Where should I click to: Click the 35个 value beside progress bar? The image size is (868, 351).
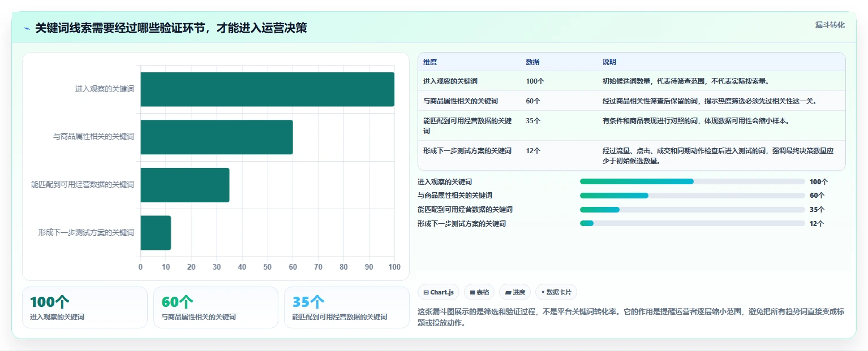tap(817, 210)
